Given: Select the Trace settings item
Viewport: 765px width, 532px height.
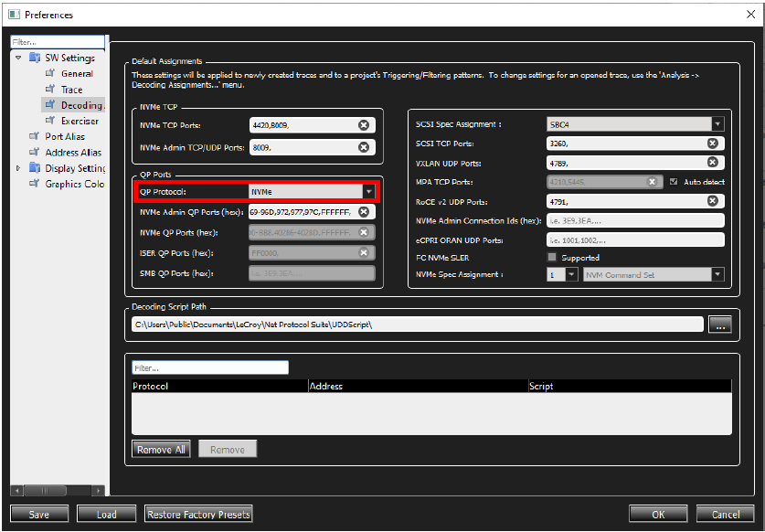Looking at the screenshot, I should (x=71, y=90).
